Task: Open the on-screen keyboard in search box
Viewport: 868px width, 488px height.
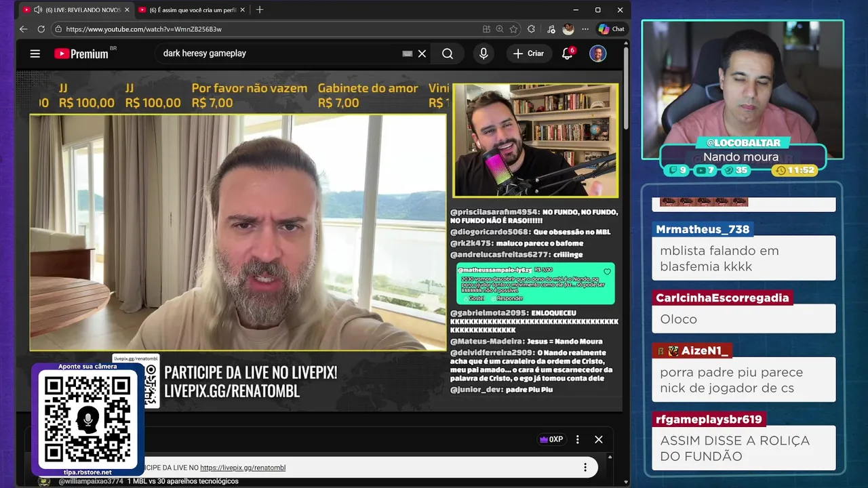Action: click(407, 54)
